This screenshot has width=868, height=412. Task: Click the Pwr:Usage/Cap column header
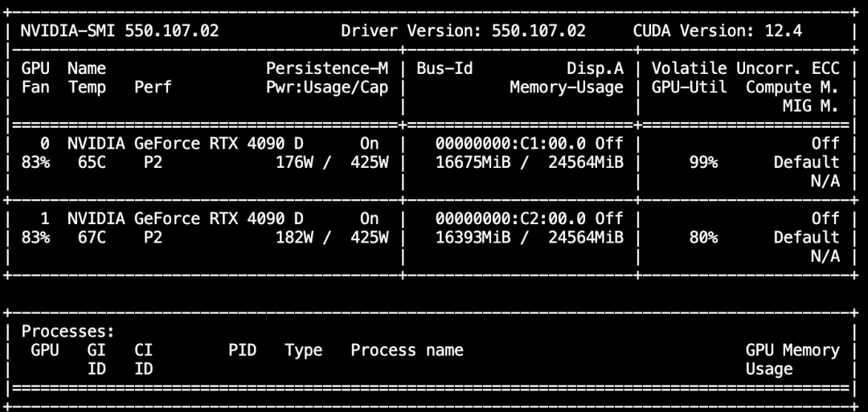pos(327,88)
